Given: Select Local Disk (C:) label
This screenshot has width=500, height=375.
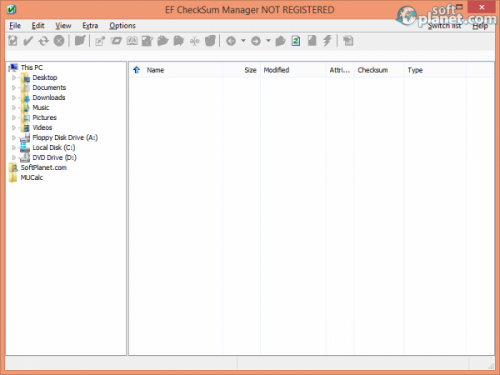Looking at the screenshot, I should [x=54, y=148].
